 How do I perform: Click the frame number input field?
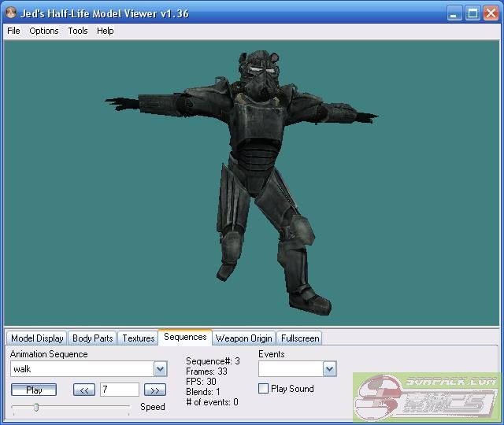[119, 390]
